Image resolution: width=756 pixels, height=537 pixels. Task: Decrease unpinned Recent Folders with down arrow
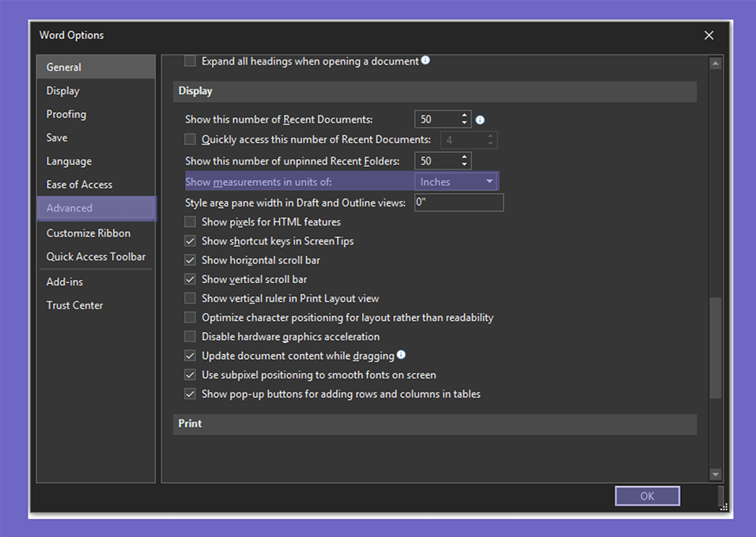coord(464,165)
